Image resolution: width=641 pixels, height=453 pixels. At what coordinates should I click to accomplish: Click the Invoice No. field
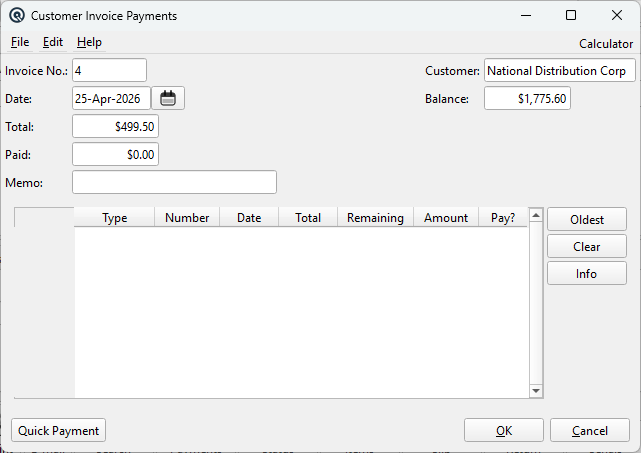(x=109, y=70)
